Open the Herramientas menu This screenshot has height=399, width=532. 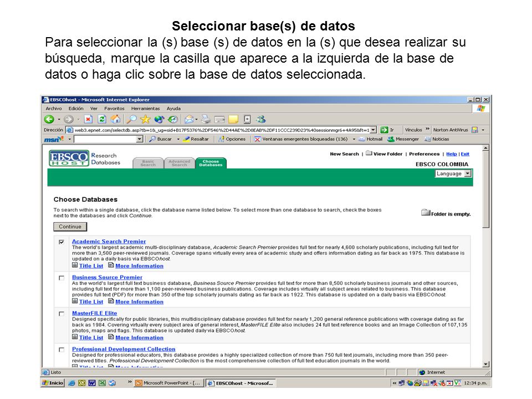click(x=145, y=109)
